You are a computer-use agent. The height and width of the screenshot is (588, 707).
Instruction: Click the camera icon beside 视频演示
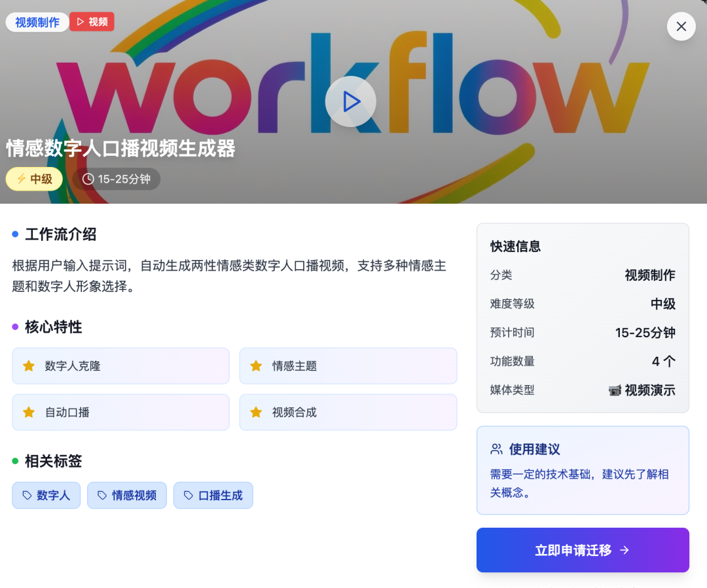(x=615, y=390)
